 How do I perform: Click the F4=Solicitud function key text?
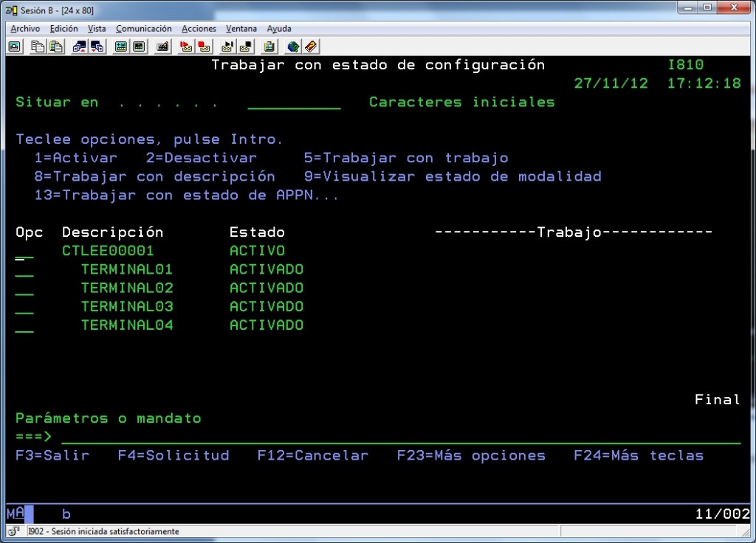[173, 455]
